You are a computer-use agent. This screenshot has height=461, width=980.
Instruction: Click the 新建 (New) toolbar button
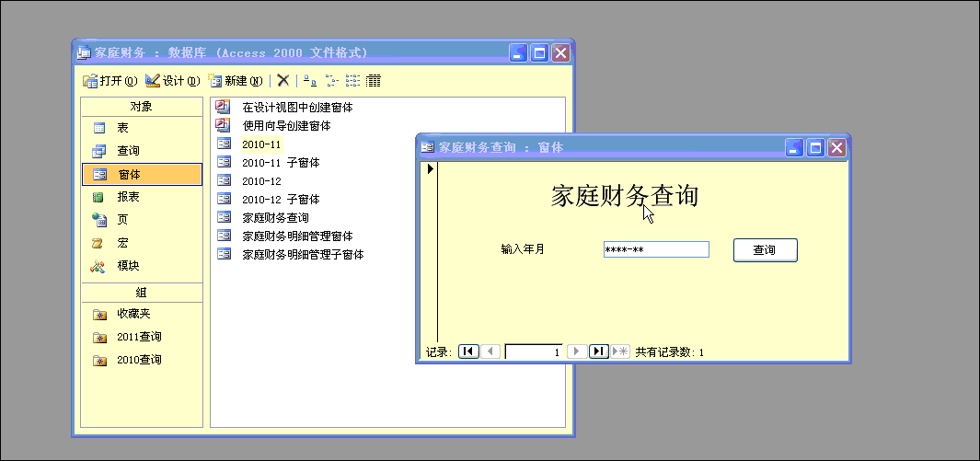point(235,81)
